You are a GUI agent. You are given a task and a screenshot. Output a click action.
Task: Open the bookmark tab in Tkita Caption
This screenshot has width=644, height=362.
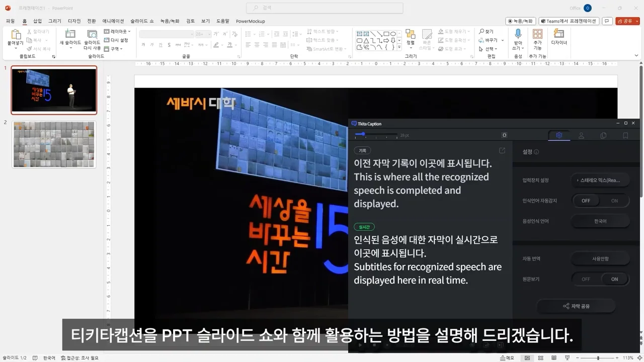click(625, 135)
